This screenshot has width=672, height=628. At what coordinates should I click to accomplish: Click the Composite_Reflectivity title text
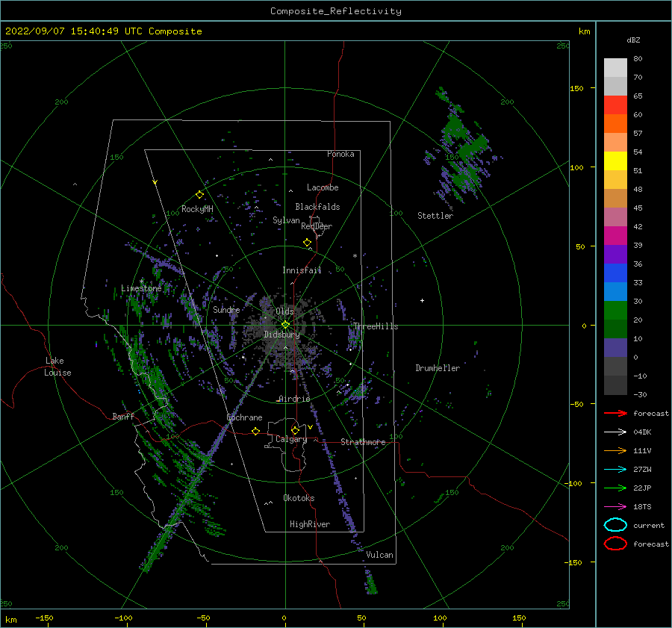click(x=336, y=11)
